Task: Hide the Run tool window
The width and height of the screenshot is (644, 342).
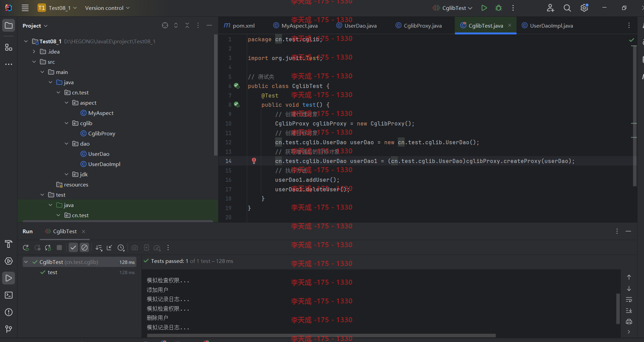Action: [628, 231]
